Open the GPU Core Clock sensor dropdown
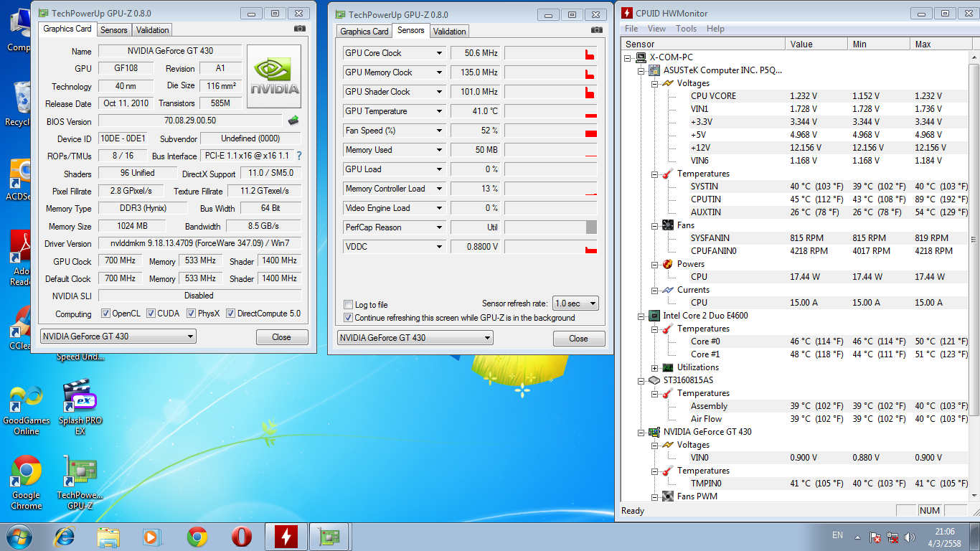 click(x=440, y=53)
